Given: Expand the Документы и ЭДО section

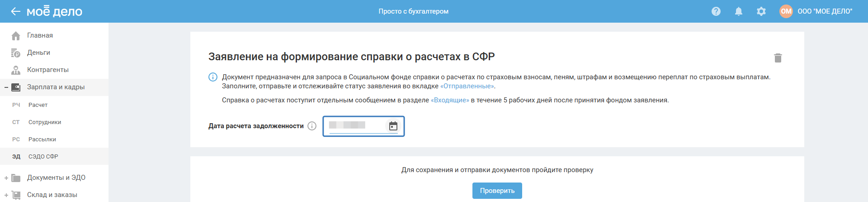Looking at the screenshot, I should [6, 178].
